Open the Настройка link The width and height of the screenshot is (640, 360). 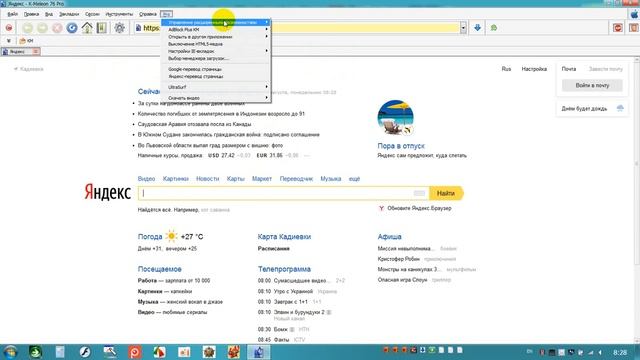(534, 69)
